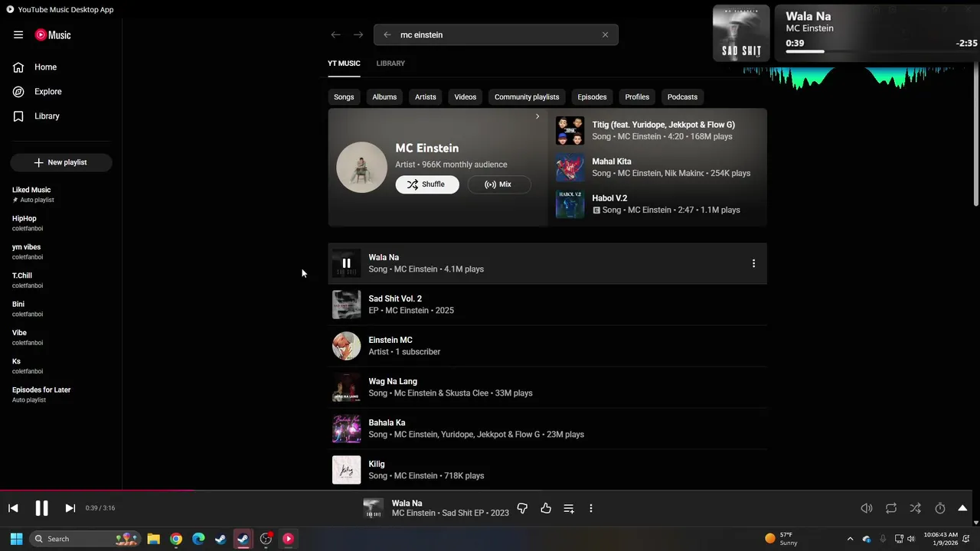Create a New playlist
Image resolution: width=980 pixels, height=551 pixels.
tap(61, 162)
